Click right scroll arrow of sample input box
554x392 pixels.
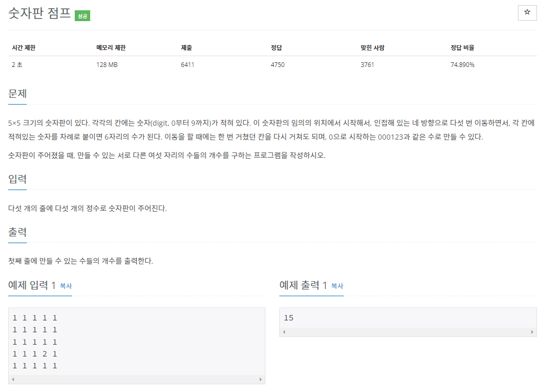coord(261,379)
